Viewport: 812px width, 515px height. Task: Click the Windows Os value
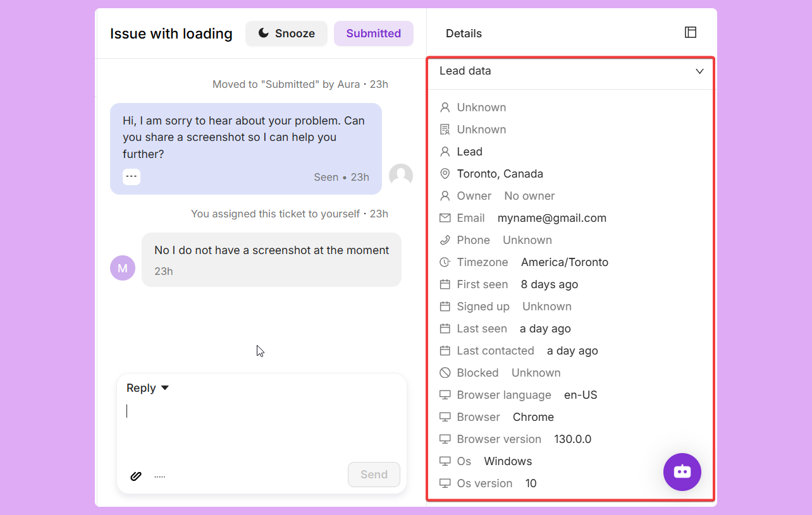pos(508,461)
